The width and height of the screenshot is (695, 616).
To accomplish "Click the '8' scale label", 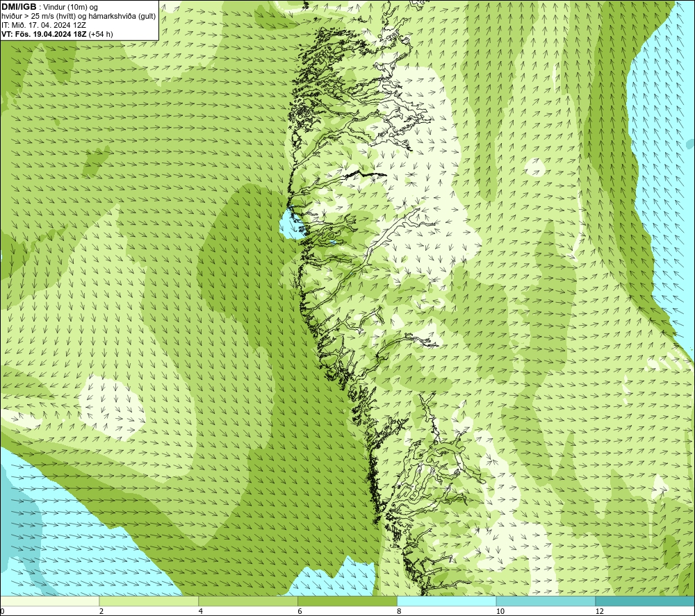I will pos(400,612).
